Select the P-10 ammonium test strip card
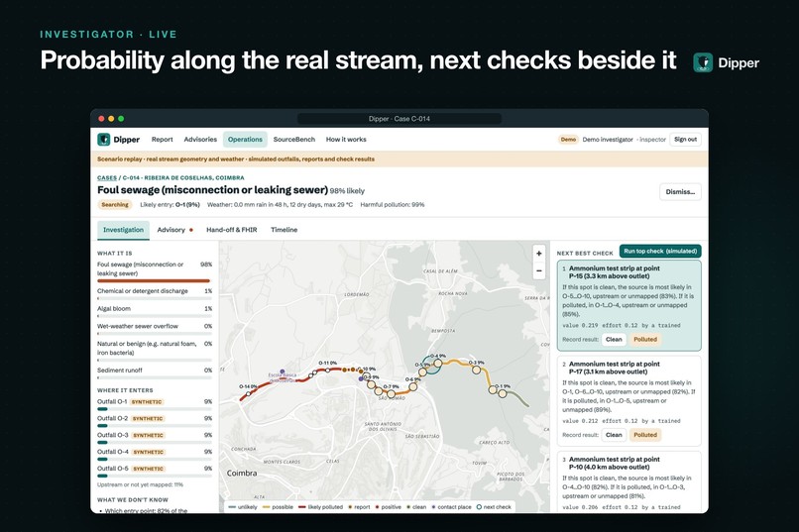 point(628,482)
